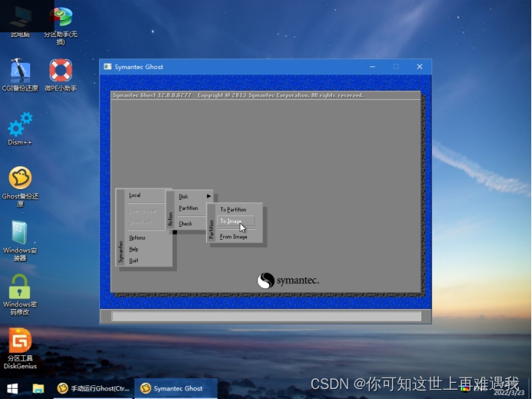
Task: Click the Ghost status bar field
Action: coord(266,316)
